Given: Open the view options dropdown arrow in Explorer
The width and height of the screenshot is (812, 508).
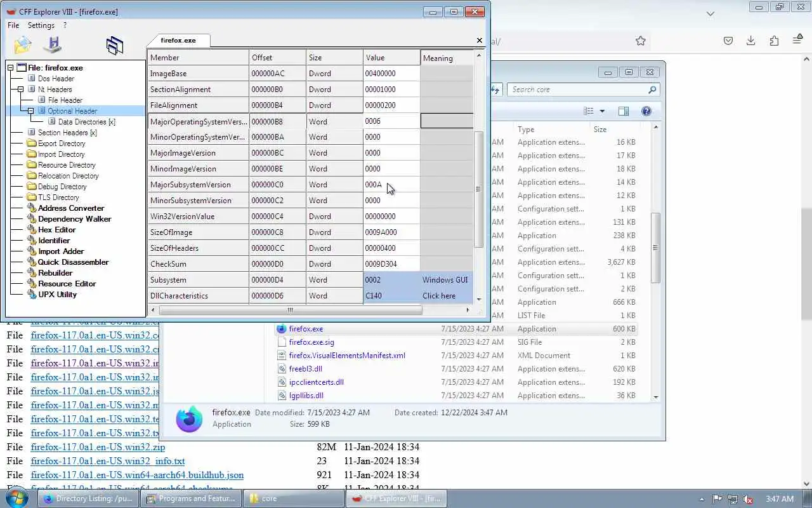Looking at the screenshot, I should click(x=602, y=112).
